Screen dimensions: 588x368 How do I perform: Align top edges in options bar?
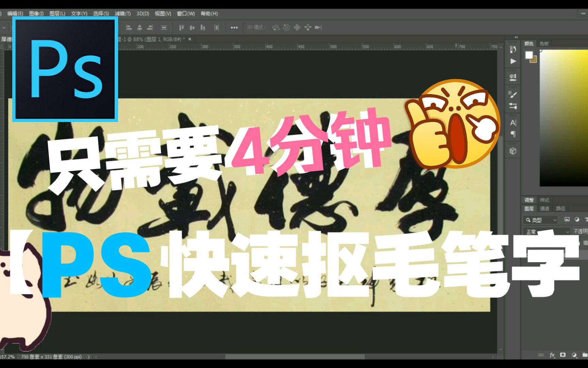pyautogui.click(x=181, y=28)
